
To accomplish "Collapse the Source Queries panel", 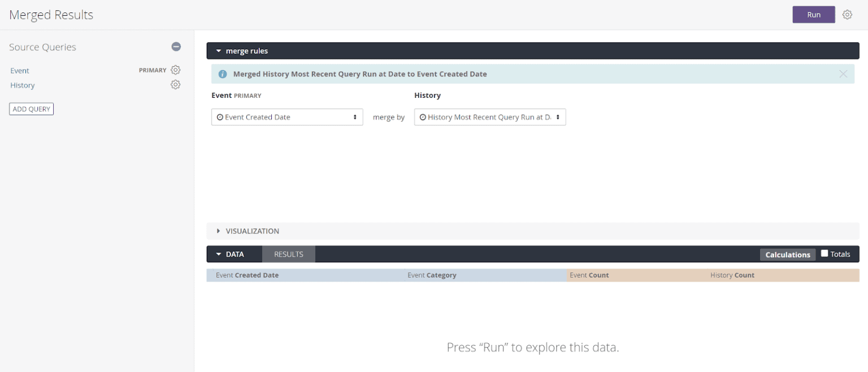I will click(x=176, y=46).
